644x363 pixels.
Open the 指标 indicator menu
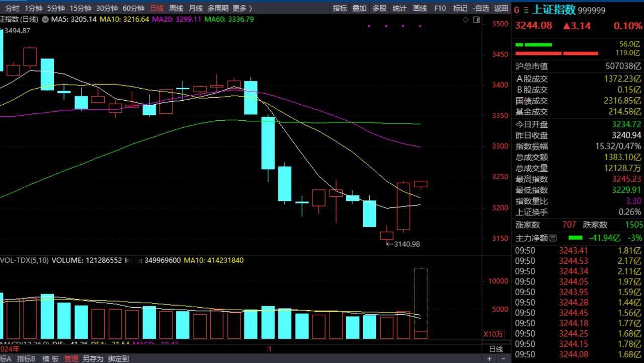click(x=340, y=8)
